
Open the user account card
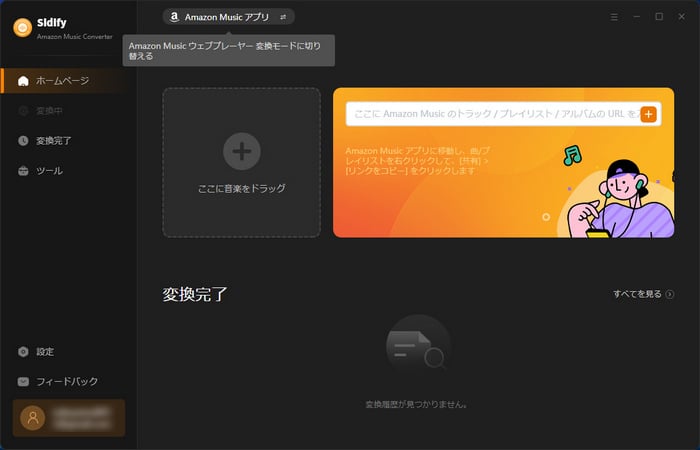[69, 418]
